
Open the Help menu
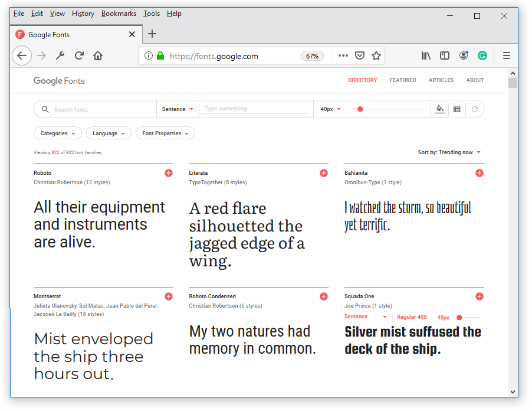pyautogui.click(x=174, y=14)
